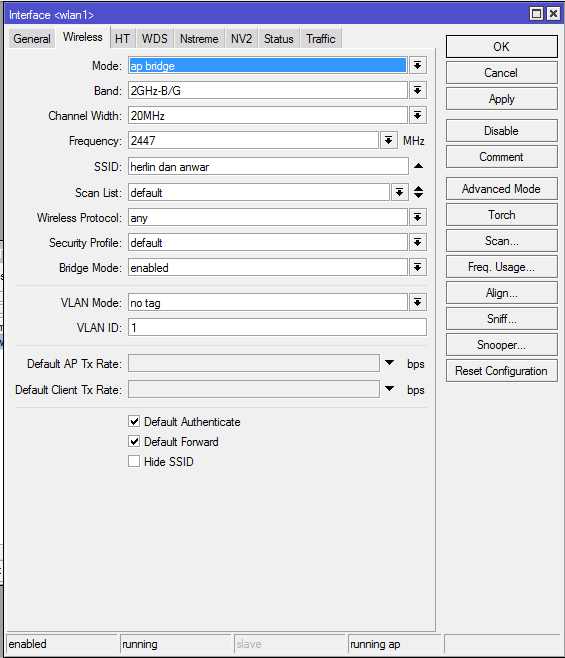Click the Bridge Mode enabled field
Viewport: 565px width, 658px height.
tap(268, 267)
